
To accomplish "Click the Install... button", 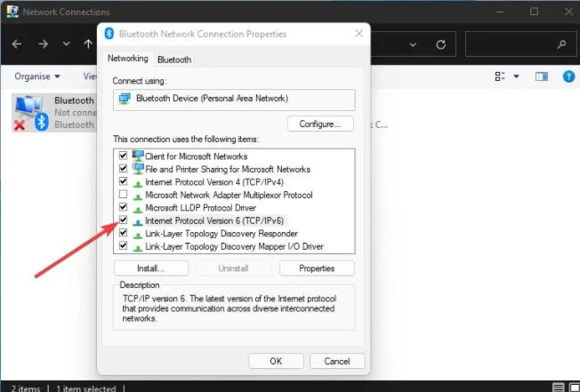I will [x=151, y=268].
